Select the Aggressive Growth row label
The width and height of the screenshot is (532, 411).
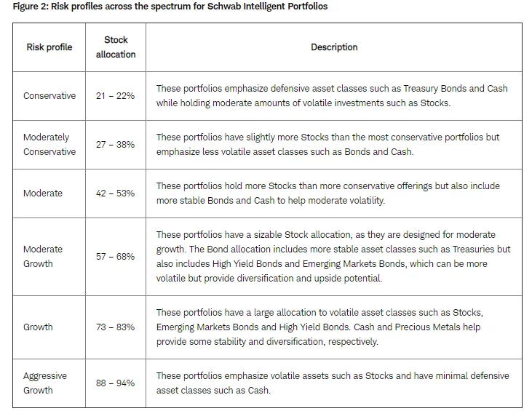(45, 383)
